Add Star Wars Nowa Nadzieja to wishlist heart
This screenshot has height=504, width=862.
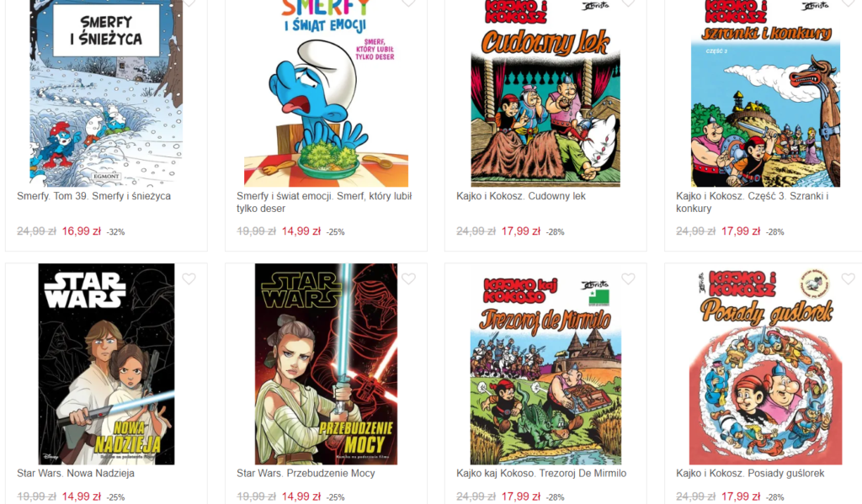[189, 279]
